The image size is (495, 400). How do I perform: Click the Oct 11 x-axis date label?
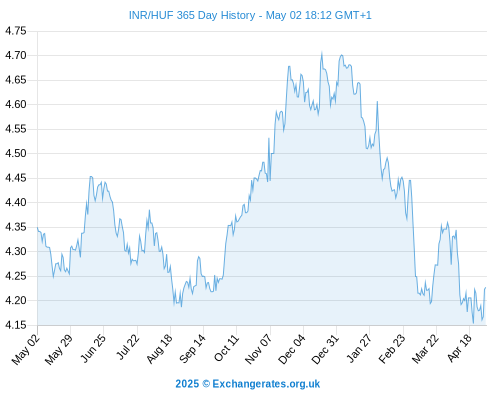tap(226, 348)
